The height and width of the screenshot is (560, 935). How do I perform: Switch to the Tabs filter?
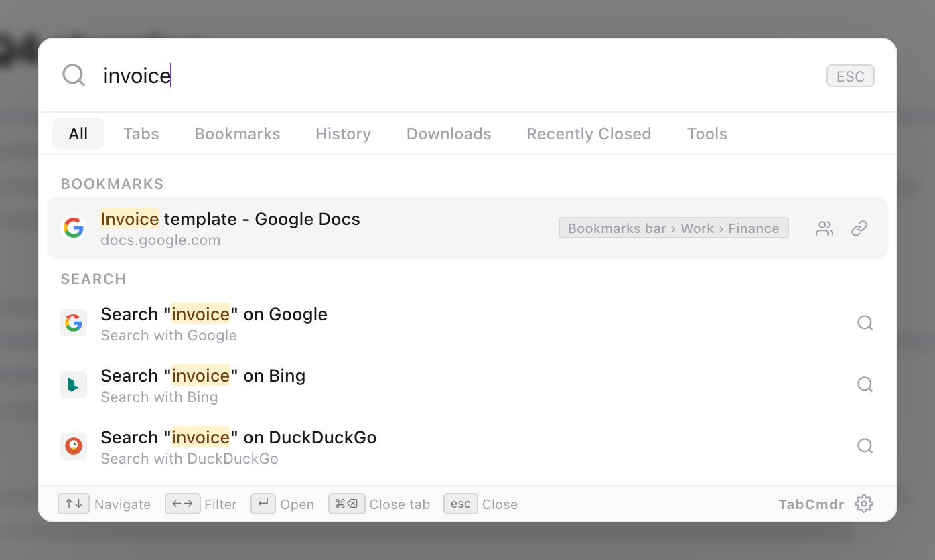point(141,133)
